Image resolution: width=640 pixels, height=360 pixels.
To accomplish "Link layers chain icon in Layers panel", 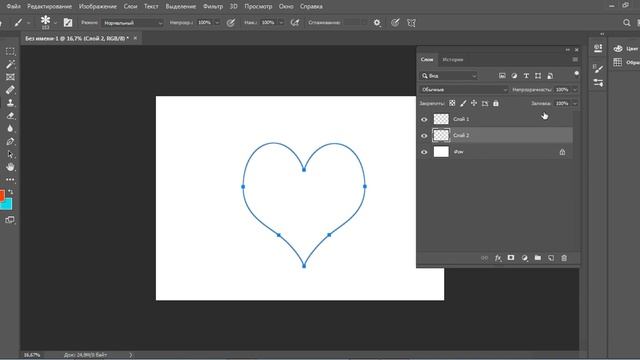I will [484, 258].
